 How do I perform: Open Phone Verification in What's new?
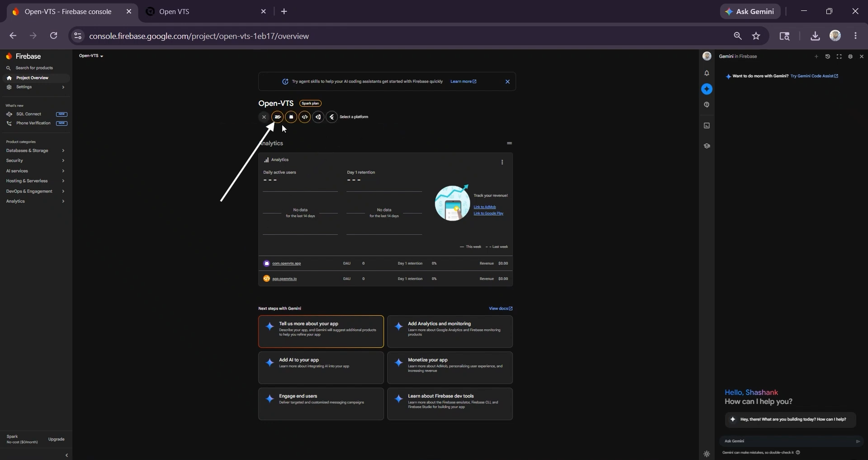point(35,123)
